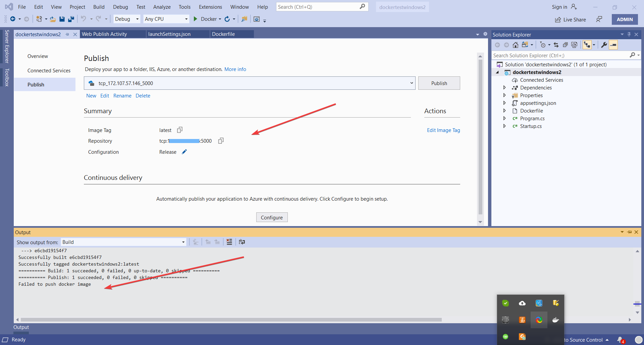644x345 pixels.
Task: Expand Program.cs node
Action: pyautogui.click(x=504, y=118)
